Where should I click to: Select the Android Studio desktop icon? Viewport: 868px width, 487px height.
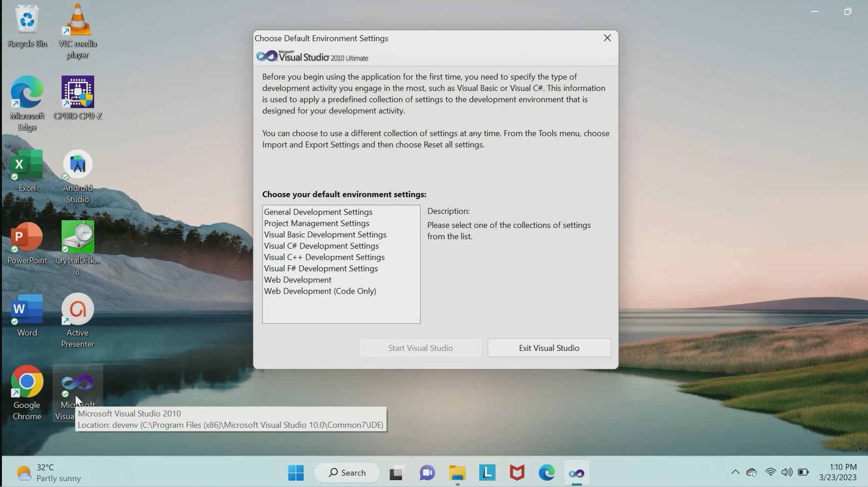pos(78,176)
